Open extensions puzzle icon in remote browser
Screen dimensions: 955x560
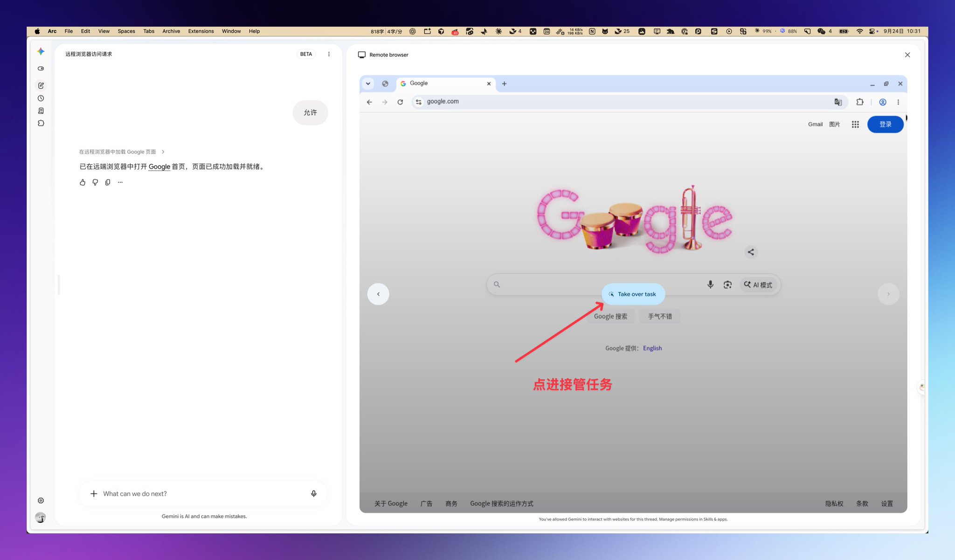860,102
